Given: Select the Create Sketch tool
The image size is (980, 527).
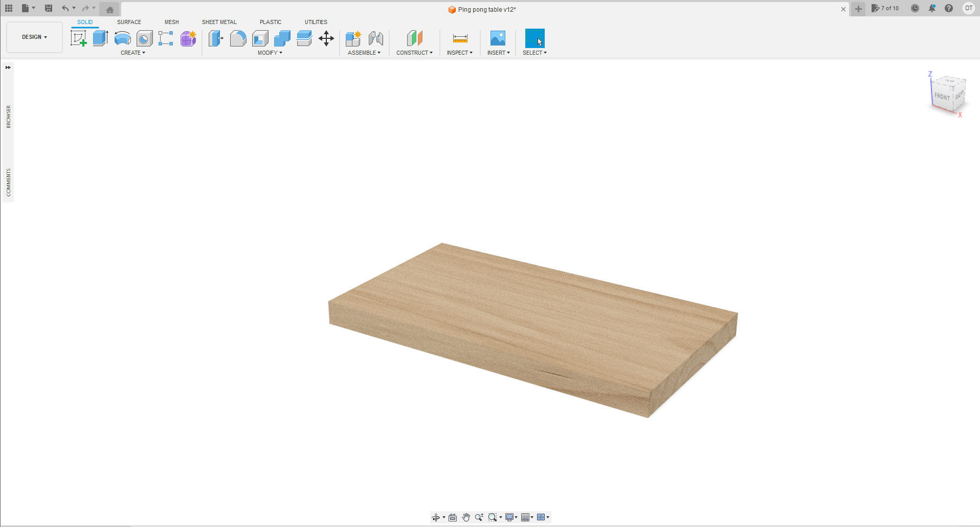Looking at the screenshot, I should 78,38.
